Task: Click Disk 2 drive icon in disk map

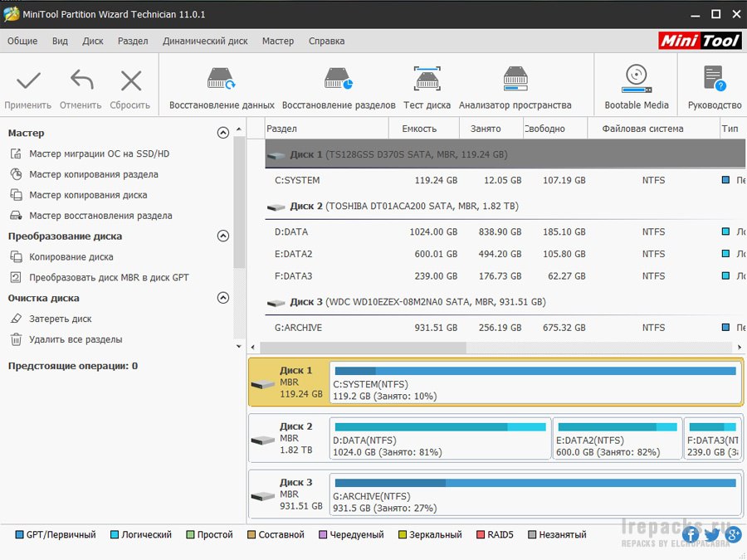Action: pyautogui.click(x=262, y=441)
